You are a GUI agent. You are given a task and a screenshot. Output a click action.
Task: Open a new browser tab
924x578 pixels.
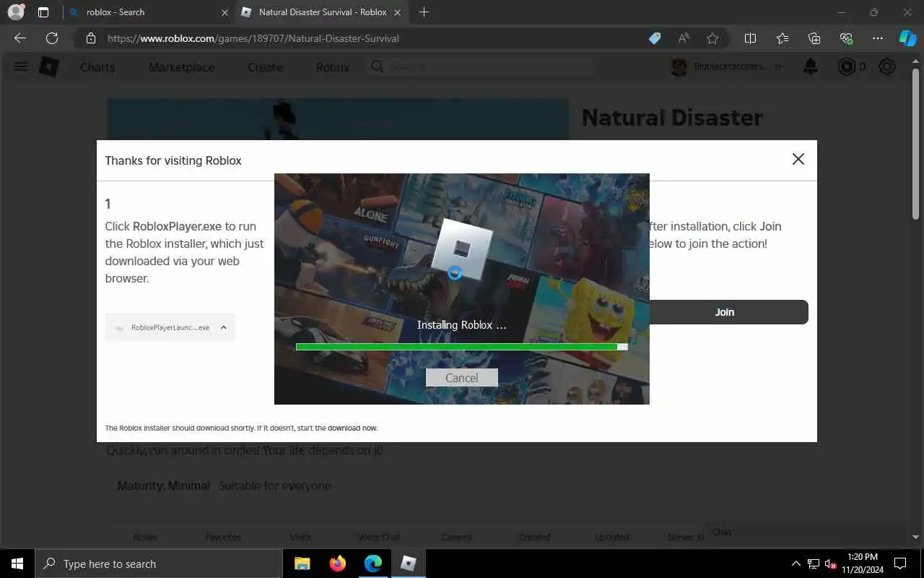point(424,12)
